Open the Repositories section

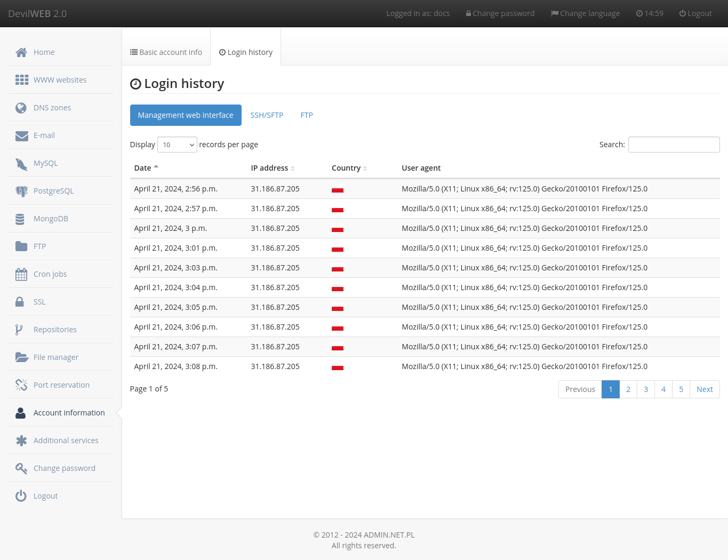55,329
